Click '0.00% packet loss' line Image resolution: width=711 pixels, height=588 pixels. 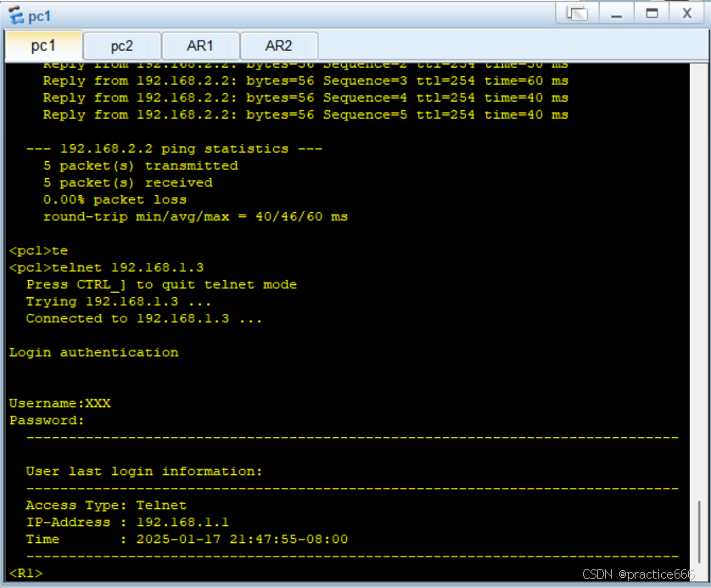coord(115,199)
